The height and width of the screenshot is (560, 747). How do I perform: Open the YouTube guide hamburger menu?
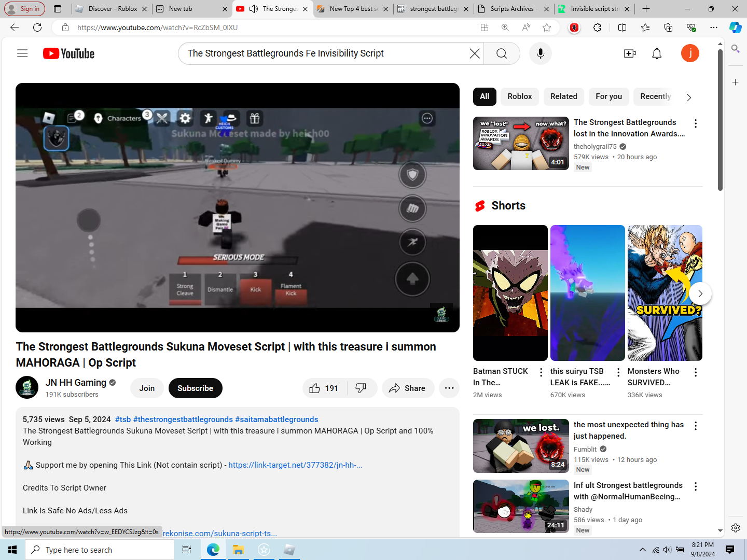click(22, 53)
